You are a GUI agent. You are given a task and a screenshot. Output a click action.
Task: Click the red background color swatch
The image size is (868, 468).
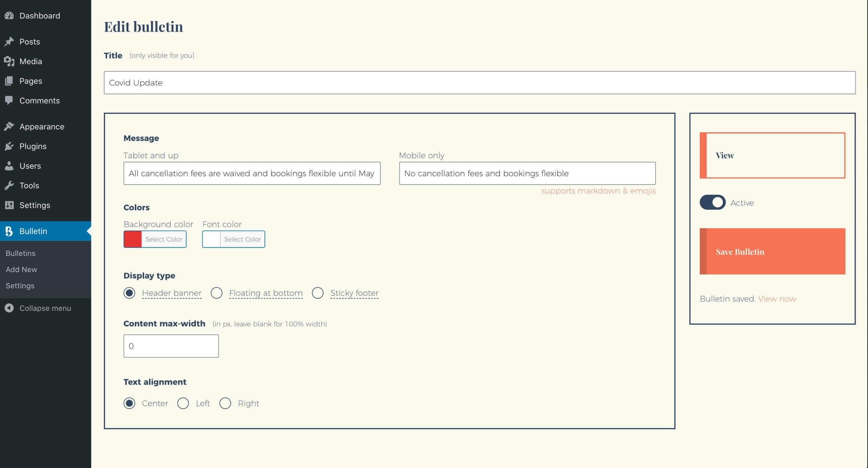133,239
